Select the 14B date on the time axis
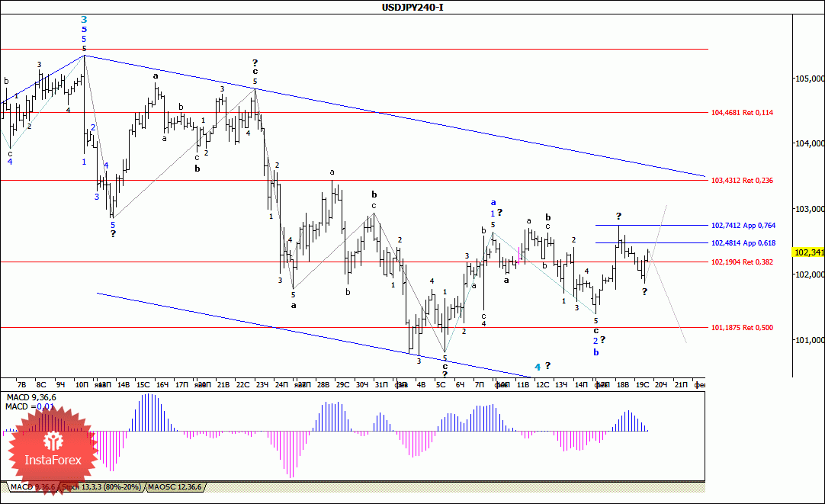This screenshot has height=504, width=825. pos(123,385)
